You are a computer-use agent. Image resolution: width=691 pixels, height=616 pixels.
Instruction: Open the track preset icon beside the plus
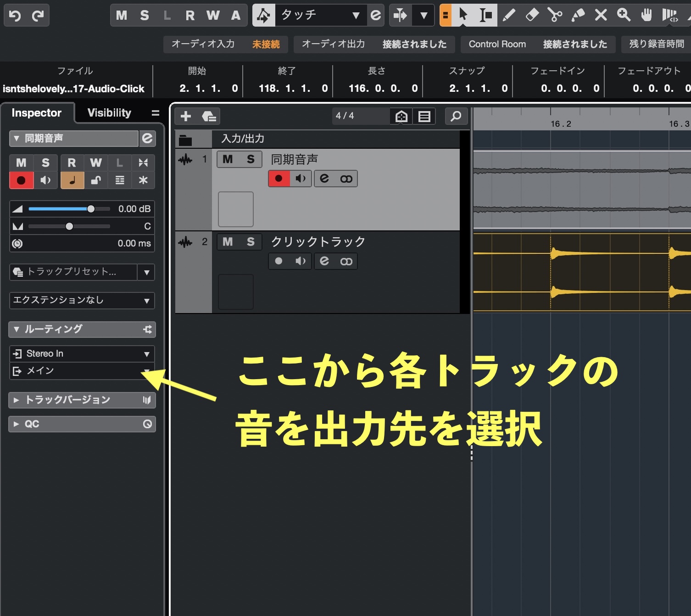coord(209,116)
